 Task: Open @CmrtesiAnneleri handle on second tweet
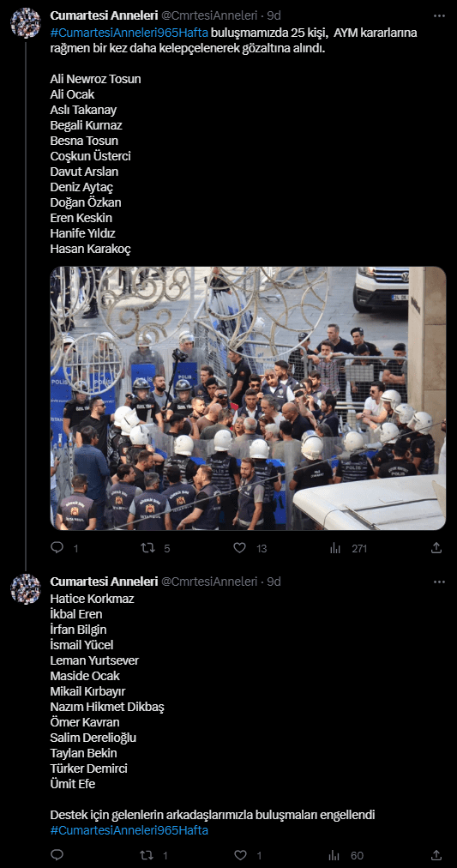209,582
